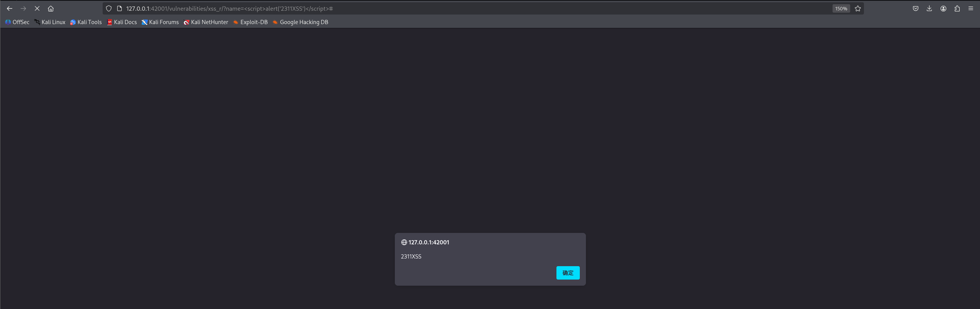980x309 pixels.
Task: Click the 127.0.0.1:42001 alert dialog title
Action: [429, 242]
